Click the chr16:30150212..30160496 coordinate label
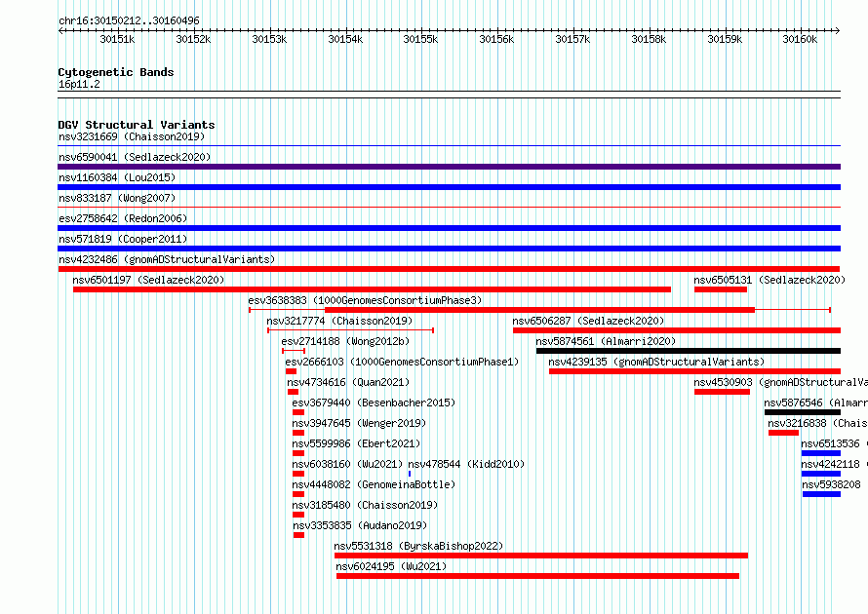Screen dimensions: 868x614 pos(129,20)
